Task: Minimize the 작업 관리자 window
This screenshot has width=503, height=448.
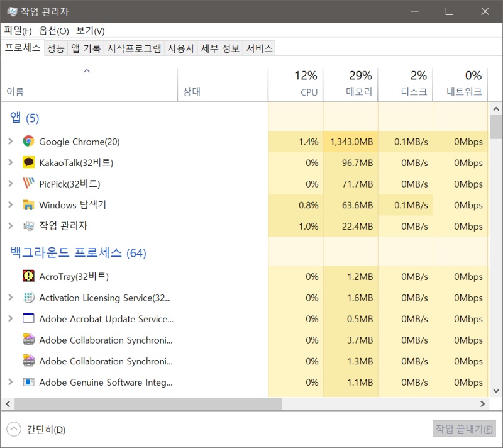Action: [x=414, y=11]
